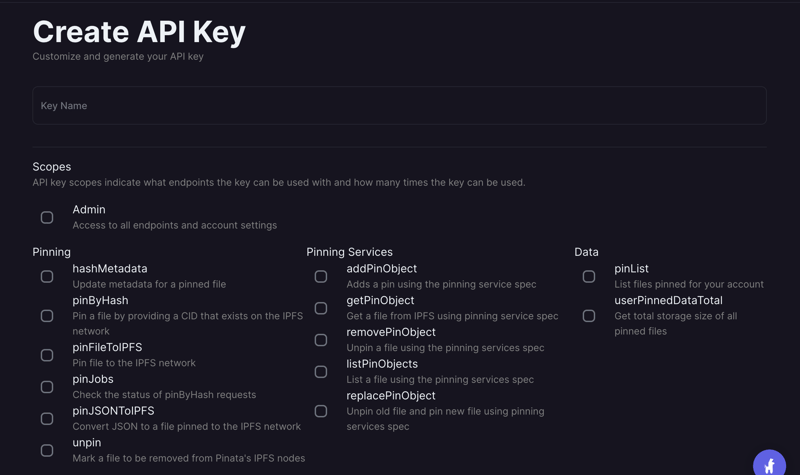Click the pinFileToIPFS label text
Image resolution: width=800 pixels, height=475 pixels.
107,347
